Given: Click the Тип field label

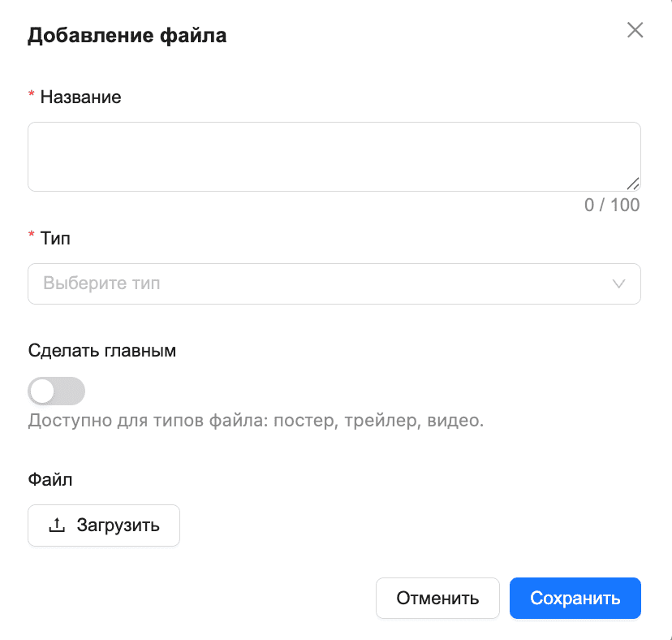Looking at the screenshot, I should pos(55,239).
